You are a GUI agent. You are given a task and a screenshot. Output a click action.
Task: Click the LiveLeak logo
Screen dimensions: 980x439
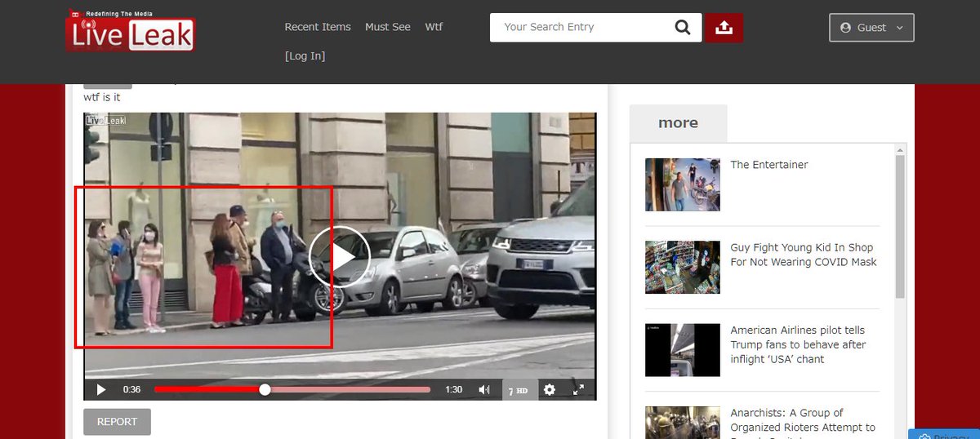[x=131, y=31]
